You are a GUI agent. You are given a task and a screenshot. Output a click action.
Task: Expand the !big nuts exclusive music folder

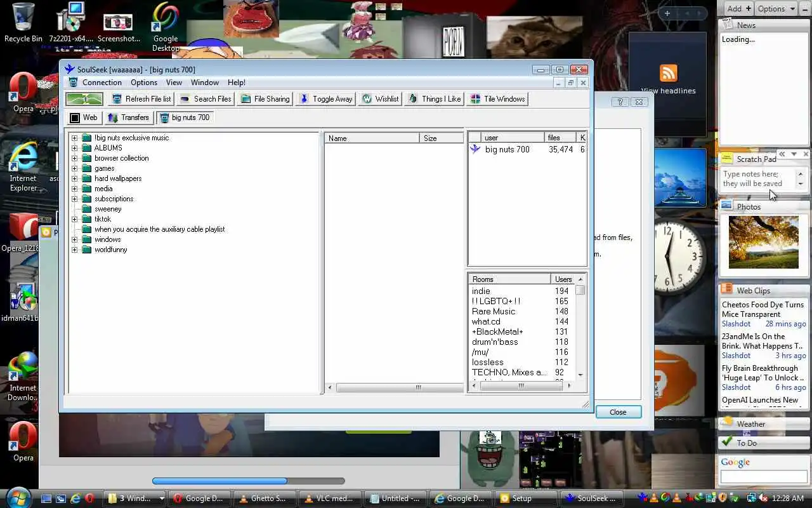click(x=74, y=138)
